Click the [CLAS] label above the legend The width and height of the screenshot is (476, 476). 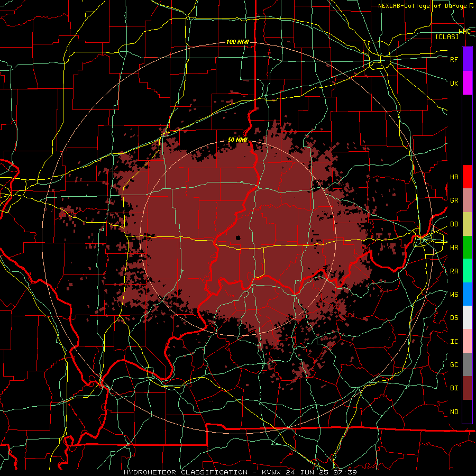447,36
